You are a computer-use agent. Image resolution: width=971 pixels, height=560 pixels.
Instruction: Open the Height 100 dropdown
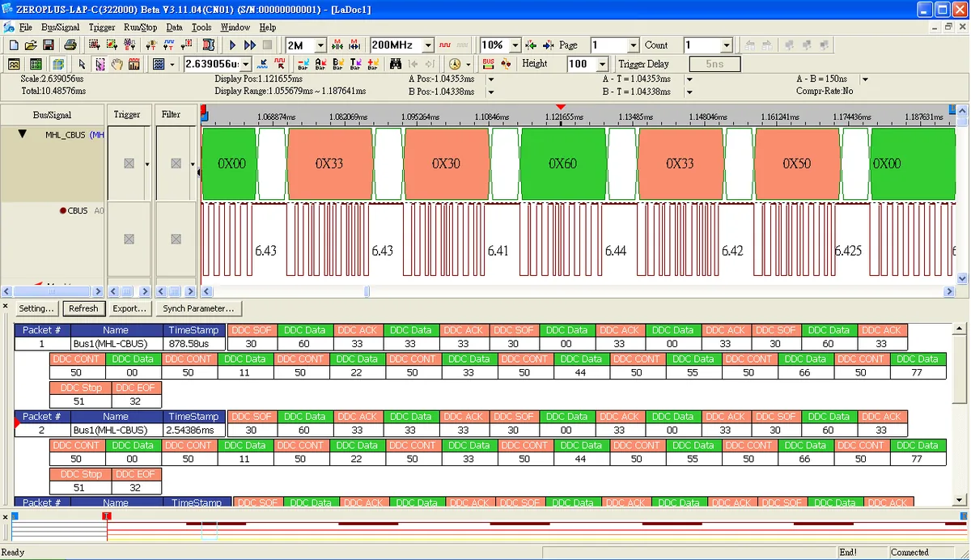pyautogui.click(x=602, y=63)
